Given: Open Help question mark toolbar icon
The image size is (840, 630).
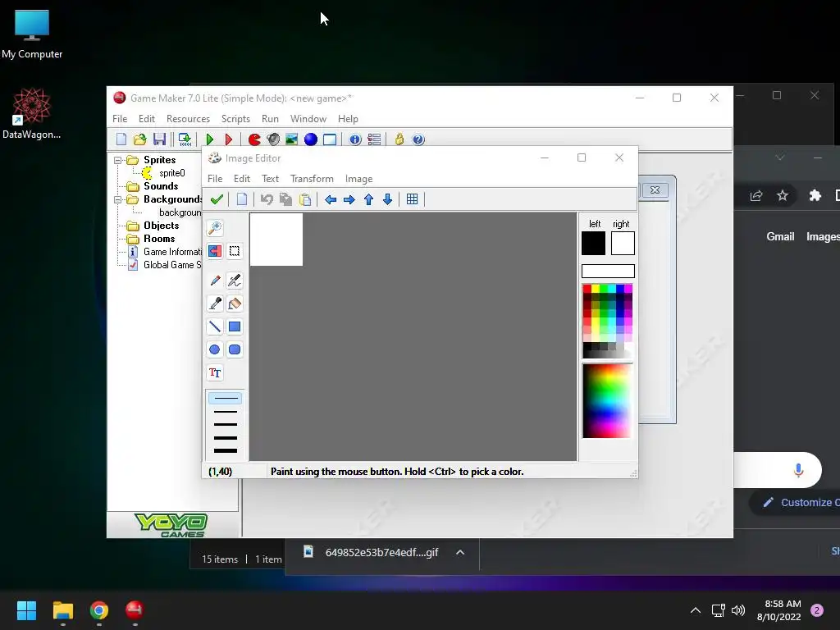Looking at the screenshot, I should tap(418, 139).
